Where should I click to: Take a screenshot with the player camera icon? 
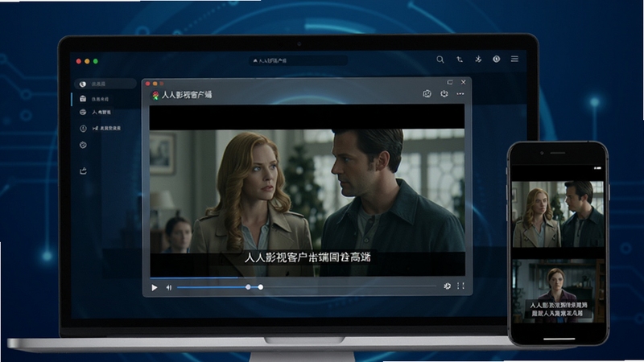[x=427, y=94]
